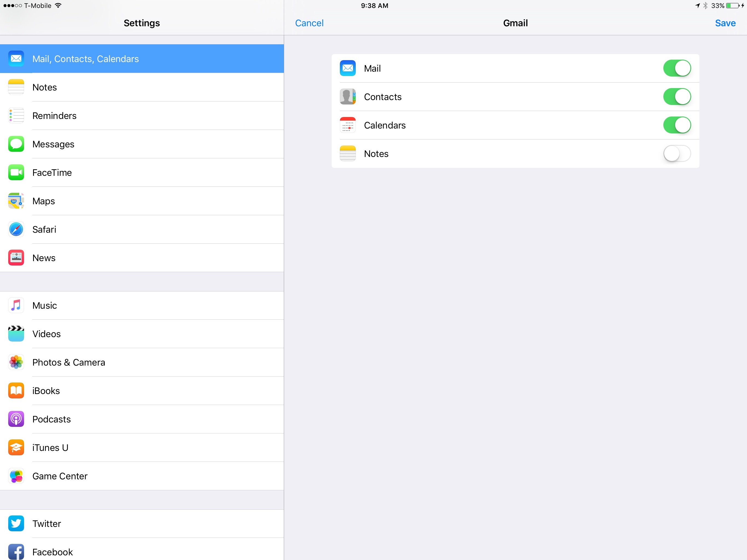Open Safari settings
The image size is (747, 560).
coord(142,229)
